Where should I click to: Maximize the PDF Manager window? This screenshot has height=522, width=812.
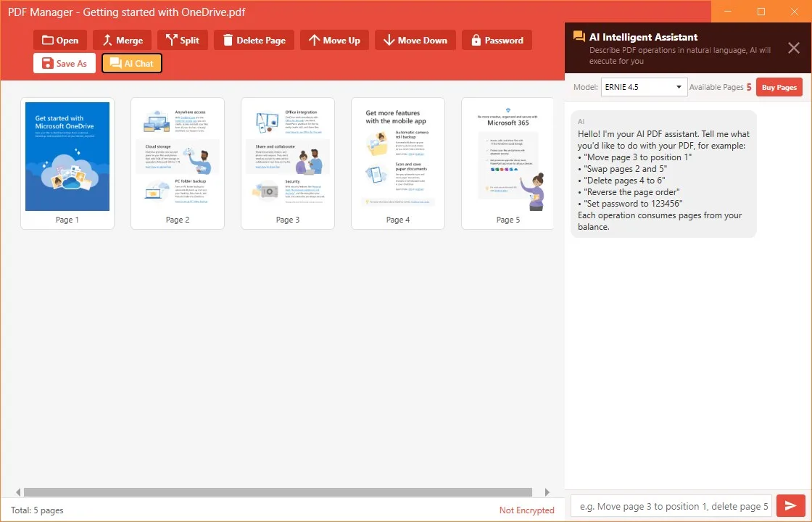pos(761,12)
